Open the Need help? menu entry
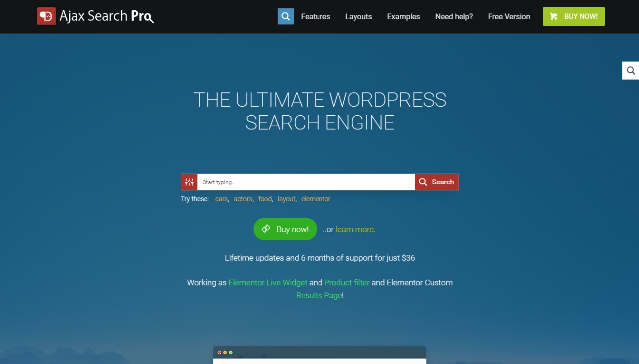This screenshot has width=639, height=364. pyautogui.click(x=454, y=16)
